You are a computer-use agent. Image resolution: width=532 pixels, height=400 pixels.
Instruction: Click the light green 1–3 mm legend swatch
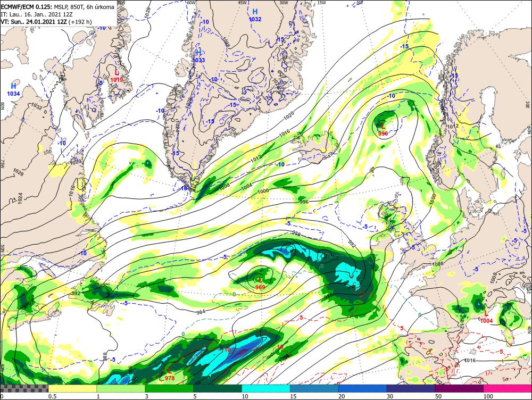pos(121,388)
